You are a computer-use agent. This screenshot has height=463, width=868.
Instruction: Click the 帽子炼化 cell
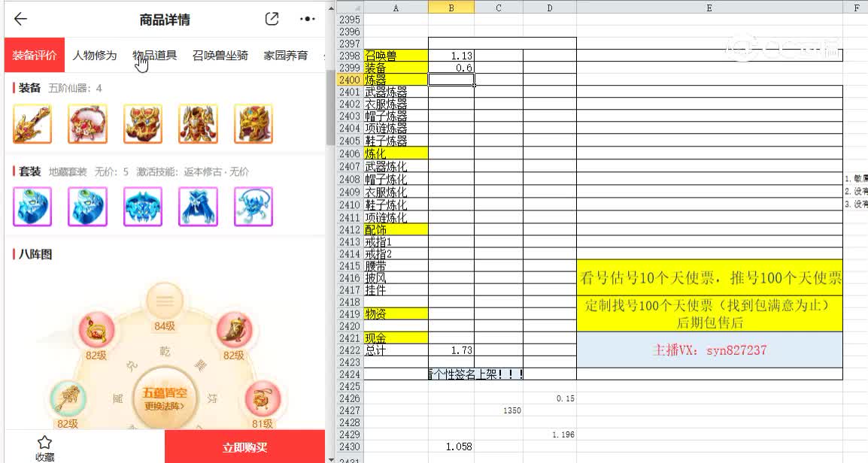coord(396,179)
